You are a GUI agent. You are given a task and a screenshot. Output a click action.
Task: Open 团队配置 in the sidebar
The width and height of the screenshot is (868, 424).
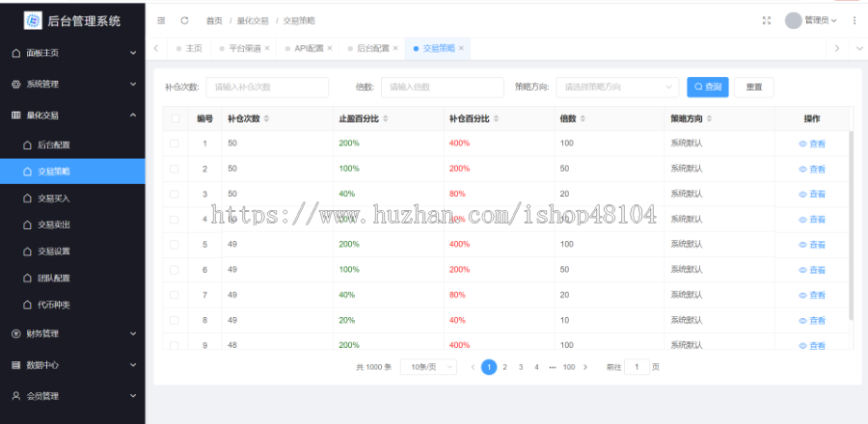pyautogui.click(x=72, y=278)
